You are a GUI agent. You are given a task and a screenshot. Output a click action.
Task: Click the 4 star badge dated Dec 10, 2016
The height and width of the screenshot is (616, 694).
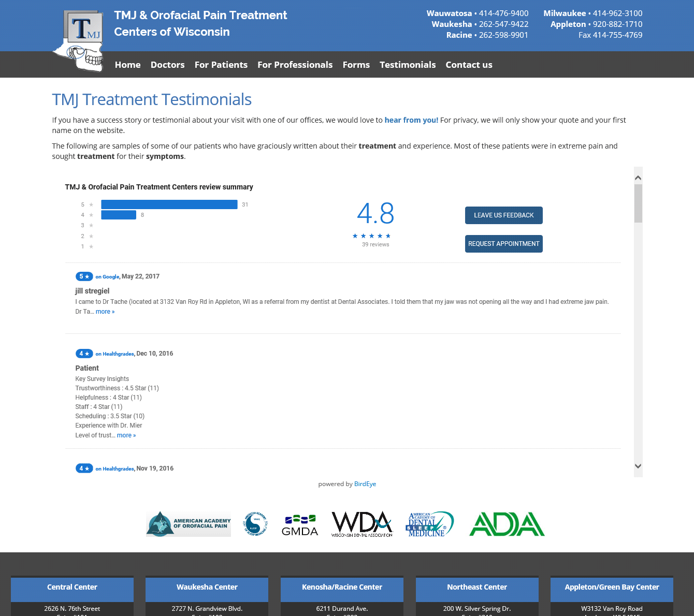(84, 354)
